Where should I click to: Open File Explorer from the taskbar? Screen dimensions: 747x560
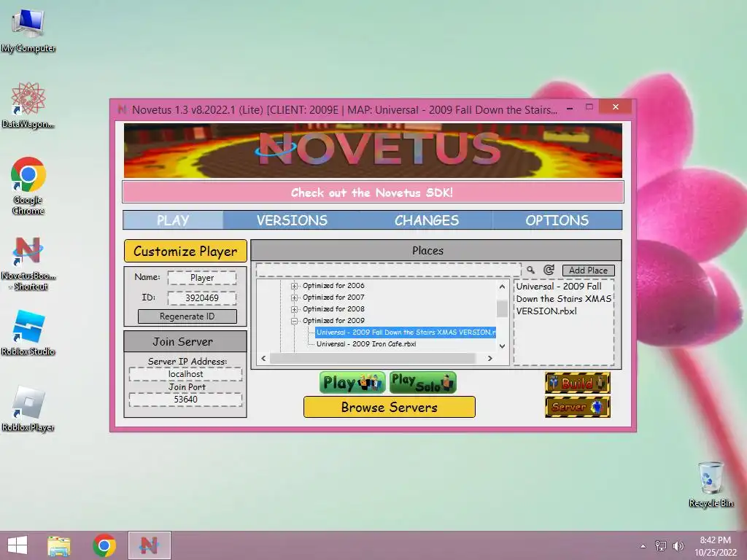[x=59, y=545]
